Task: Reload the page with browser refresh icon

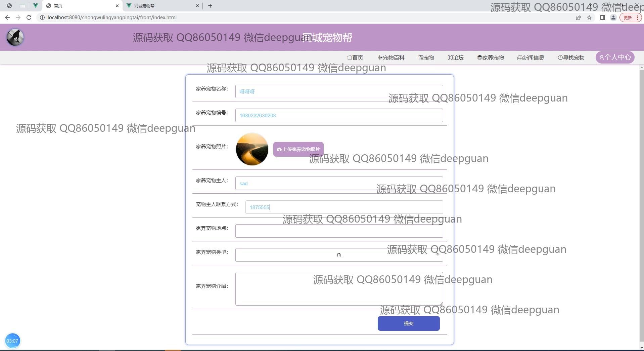Action: tap(29, 17)
